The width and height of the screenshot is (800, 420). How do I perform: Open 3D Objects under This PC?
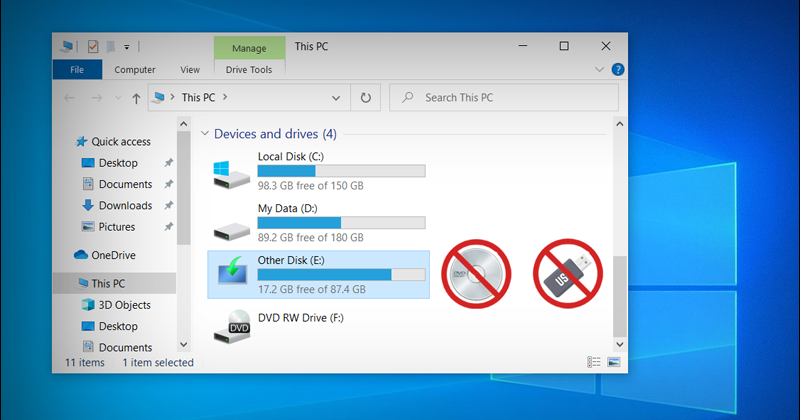click(124, 305)
